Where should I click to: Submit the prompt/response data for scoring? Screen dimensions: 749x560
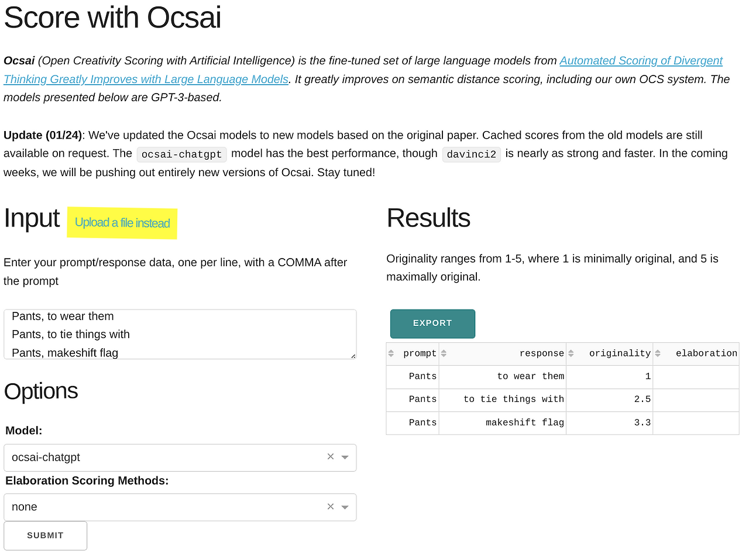pyautogui.click(x=46, y=535)
